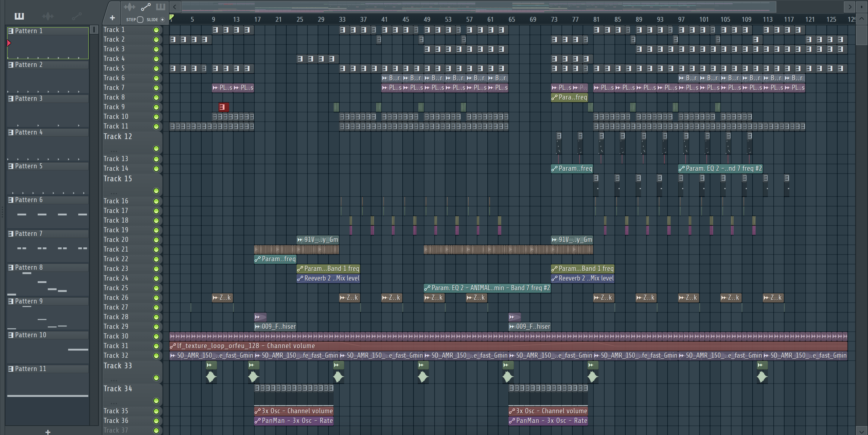Select Param..freq clip on Track 22
The height and width of the screenshot is (435, 868).
pos(275,259)
